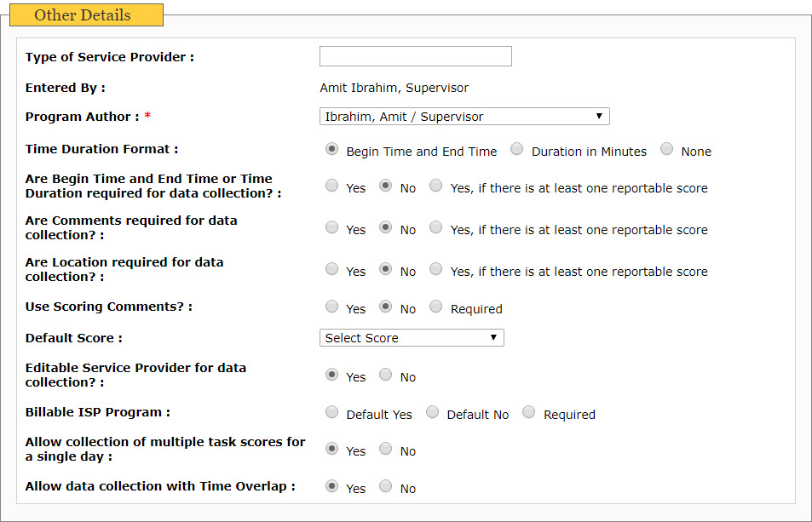Select Begin Time and End Time format
812x522 pixels.
click(x=332, y=149)
